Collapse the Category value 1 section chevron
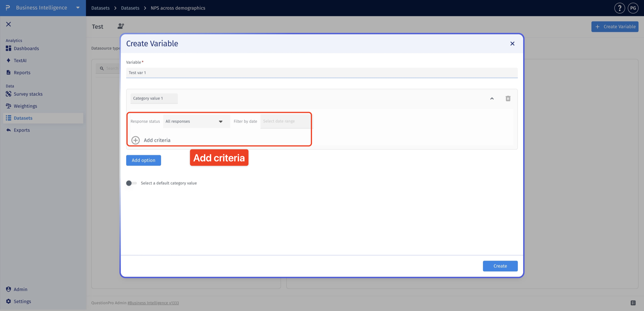The image size is (644, 311). (492, 99)
